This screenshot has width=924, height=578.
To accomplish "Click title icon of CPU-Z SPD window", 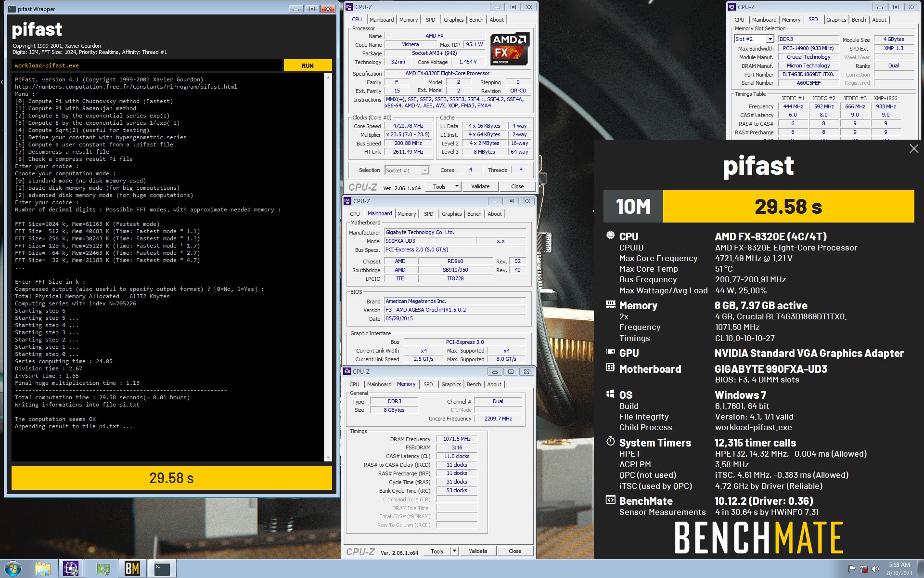I will tap(732, 7).
